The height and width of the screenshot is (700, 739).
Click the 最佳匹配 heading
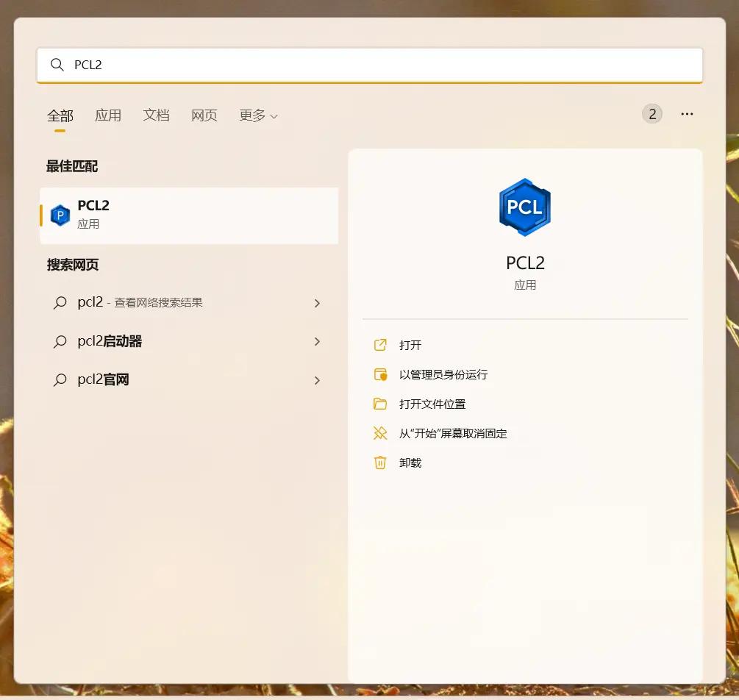tap(71, 166)
